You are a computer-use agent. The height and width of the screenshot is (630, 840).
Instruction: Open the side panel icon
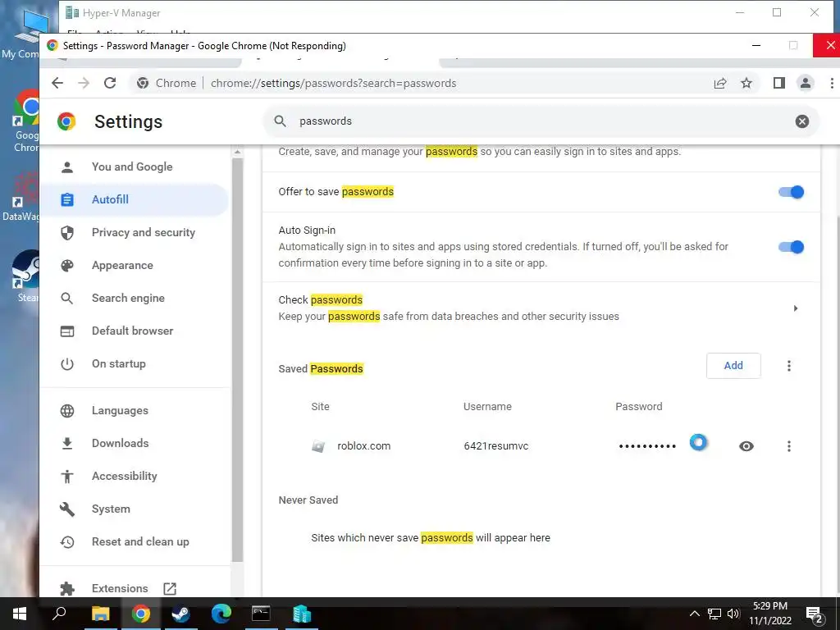[779, 83]
